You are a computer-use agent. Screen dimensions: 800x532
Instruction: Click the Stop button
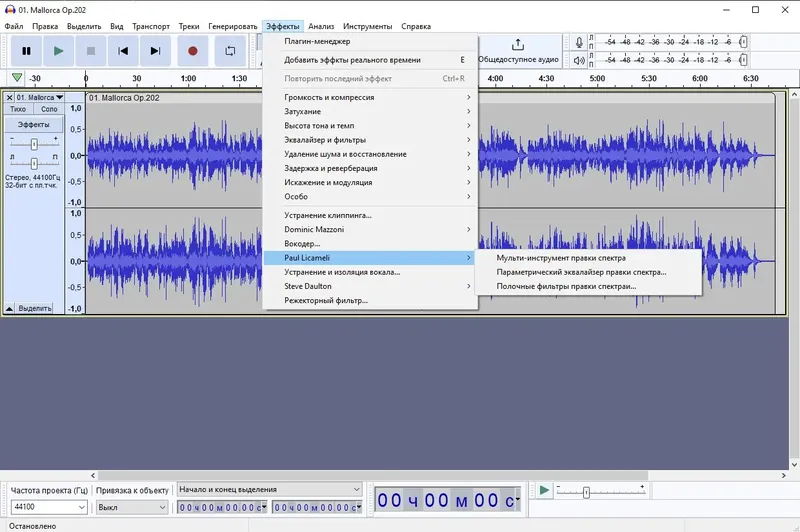pos(91,51)
